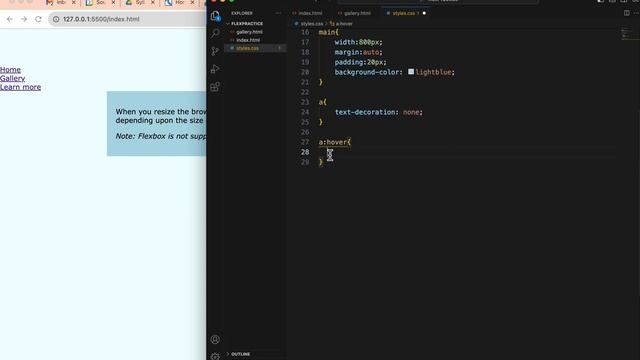
Task: Click the 'margin:auto;' code line
Action: coord(358,52)
